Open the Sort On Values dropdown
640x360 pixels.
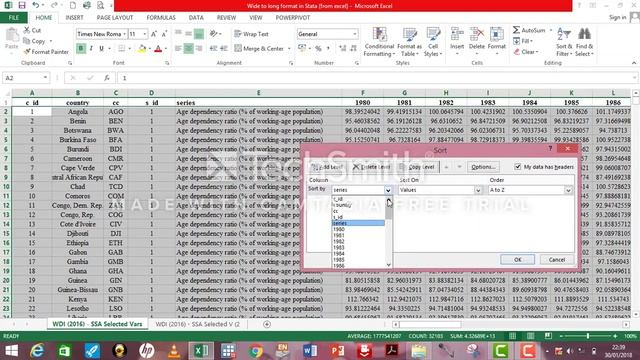point(478,190)
